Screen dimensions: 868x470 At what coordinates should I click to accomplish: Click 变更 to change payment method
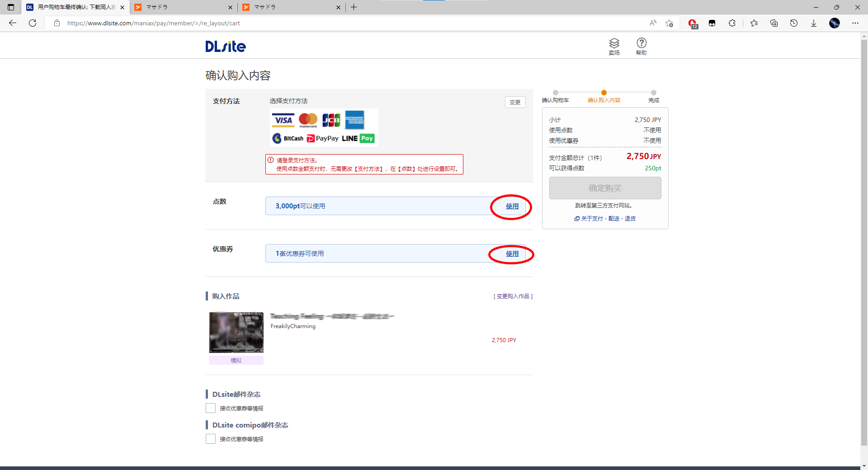coord(515,102)
